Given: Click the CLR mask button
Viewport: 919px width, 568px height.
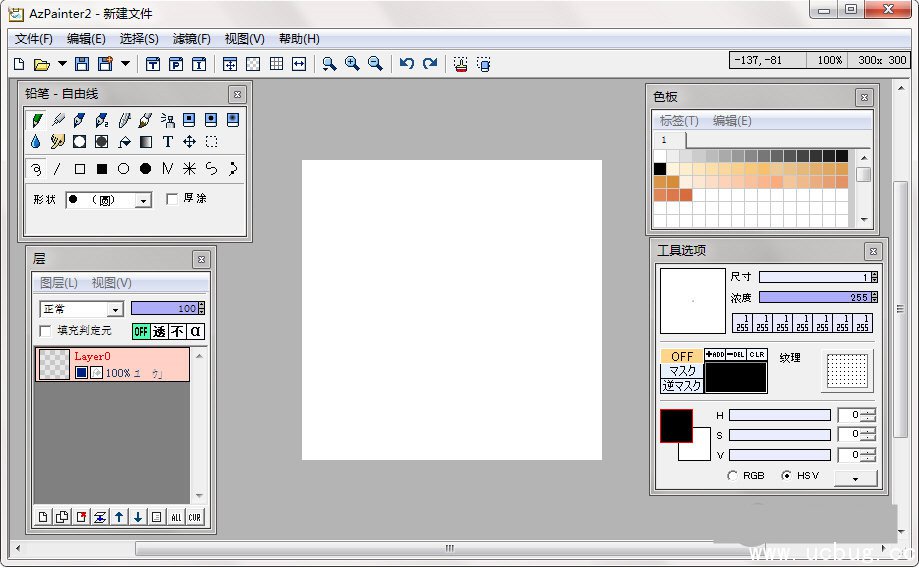Looking at the screenshot, I should pyautogui.click(x=757, y=355).
